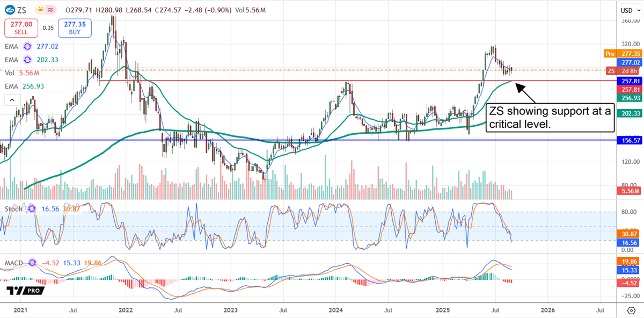
Task: Click the -25.00 MACD scale value
Action: click(632, 296)
